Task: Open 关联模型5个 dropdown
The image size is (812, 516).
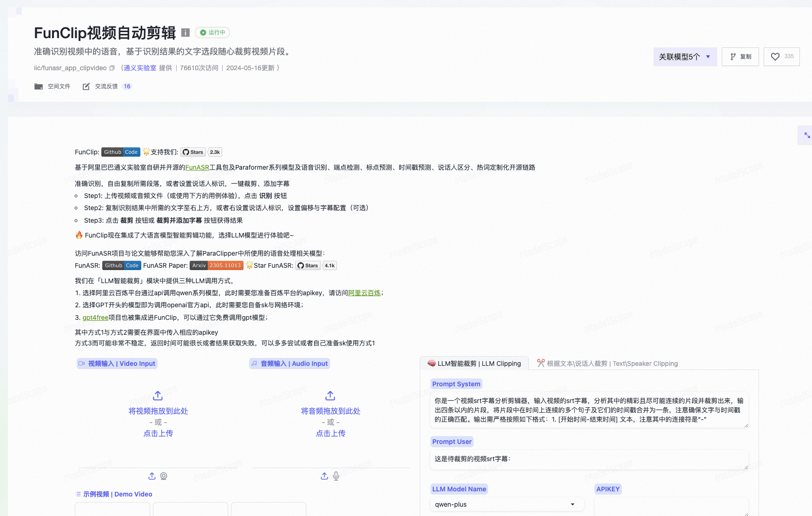Action: click(x=685, y=57)
